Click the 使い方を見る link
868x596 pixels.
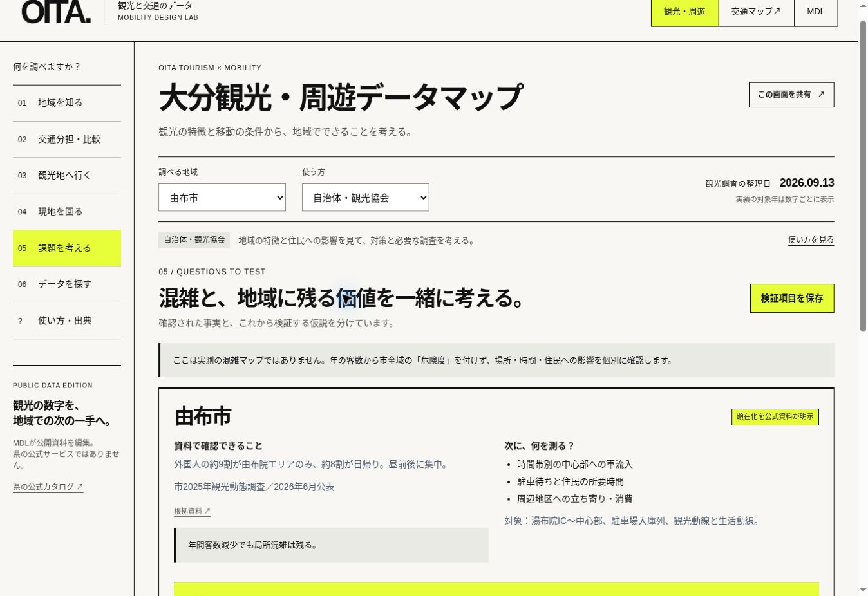click(811, 239)
